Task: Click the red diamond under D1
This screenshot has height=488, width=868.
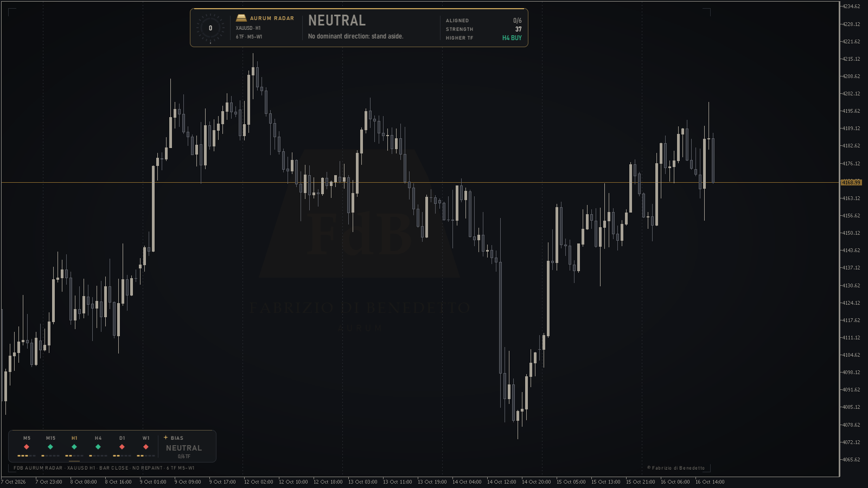Action: 122,447
